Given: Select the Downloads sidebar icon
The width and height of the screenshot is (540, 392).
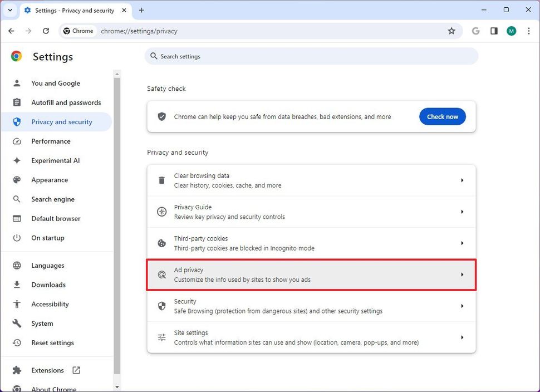Looking at the screenshot, I should pos(17,285).
